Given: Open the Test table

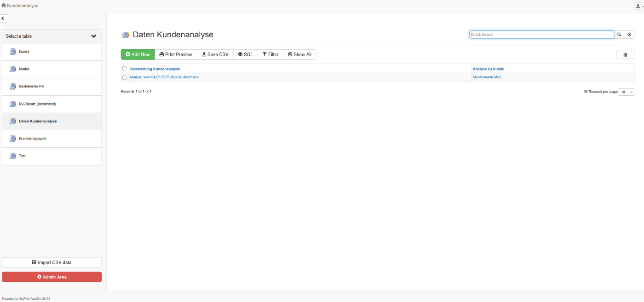Looking at the screenshot, I should (52, 157).
